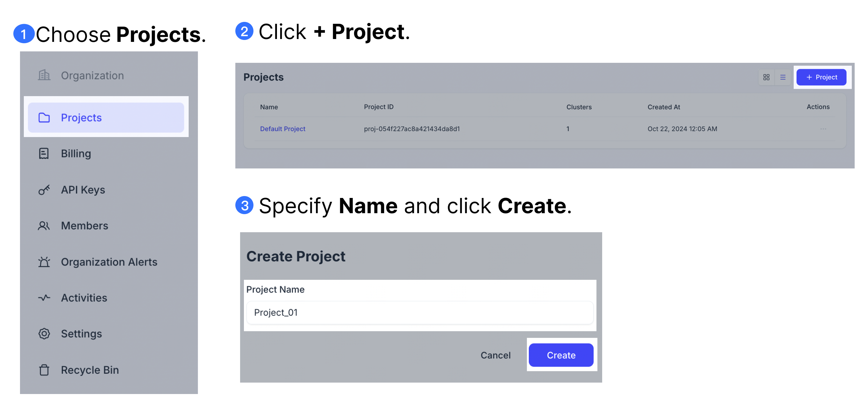
Task: Click the Activities waveform icon
Action: (44, 298)
